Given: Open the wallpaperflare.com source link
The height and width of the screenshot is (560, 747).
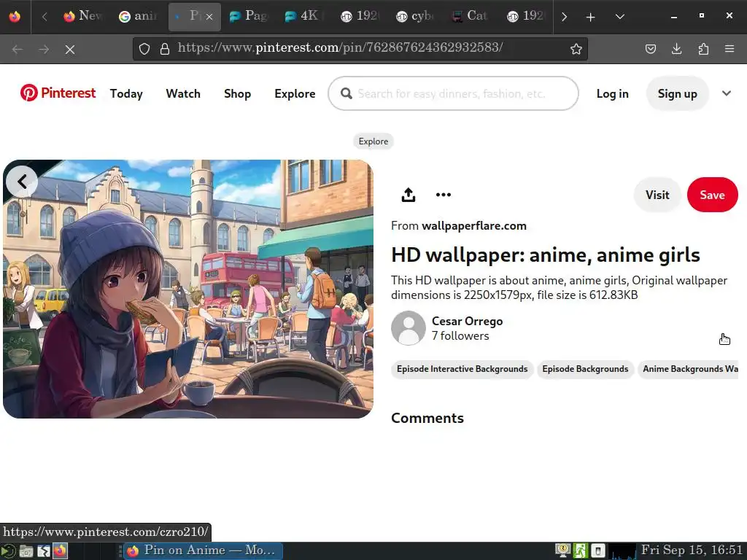Looking at the screenshot, I should click(474, 226).
